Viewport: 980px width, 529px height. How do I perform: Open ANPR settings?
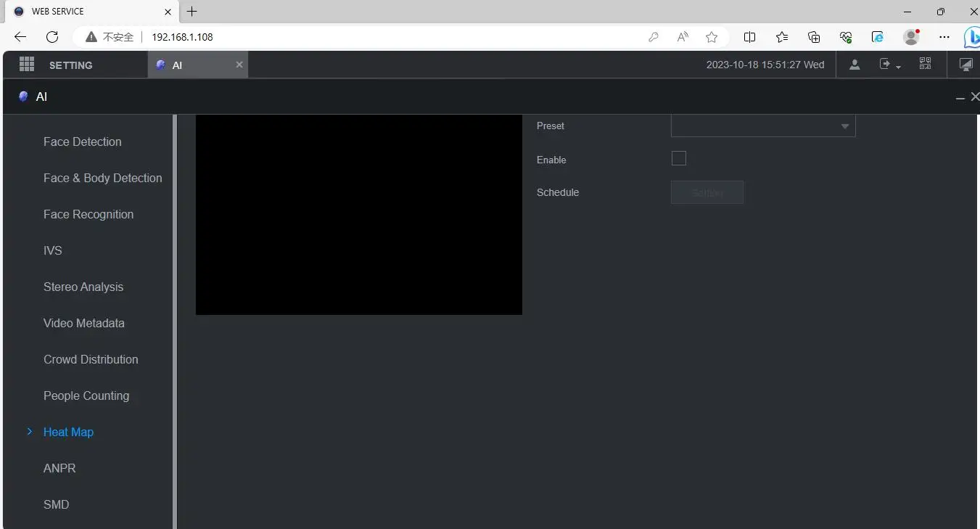59,468
